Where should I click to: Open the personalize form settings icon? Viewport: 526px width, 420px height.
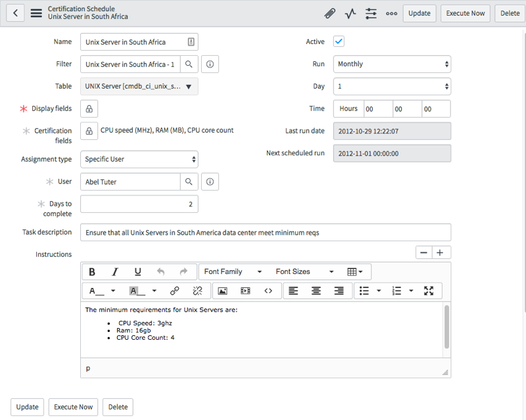click(x=371, y=13)
